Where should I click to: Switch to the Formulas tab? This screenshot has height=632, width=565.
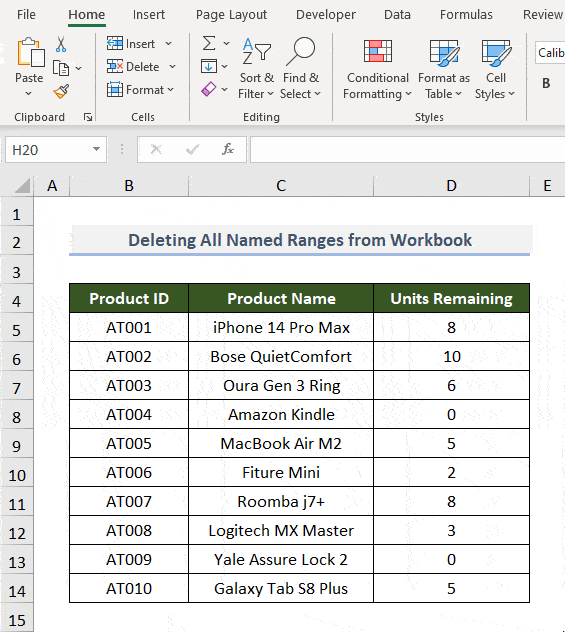click(x=466, y=15)
